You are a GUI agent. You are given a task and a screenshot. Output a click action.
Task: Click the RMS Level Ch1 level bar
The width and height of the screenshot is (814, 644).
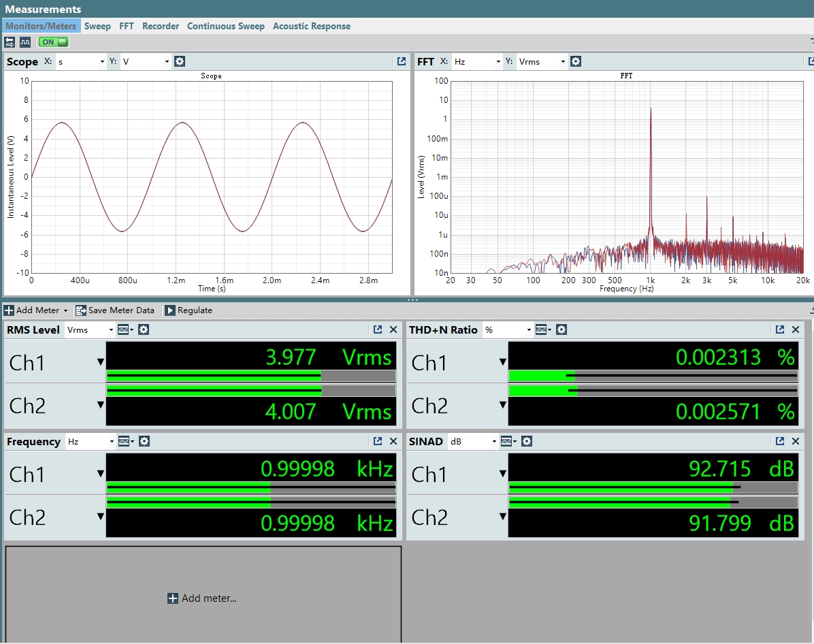click(x=251, y=376)
